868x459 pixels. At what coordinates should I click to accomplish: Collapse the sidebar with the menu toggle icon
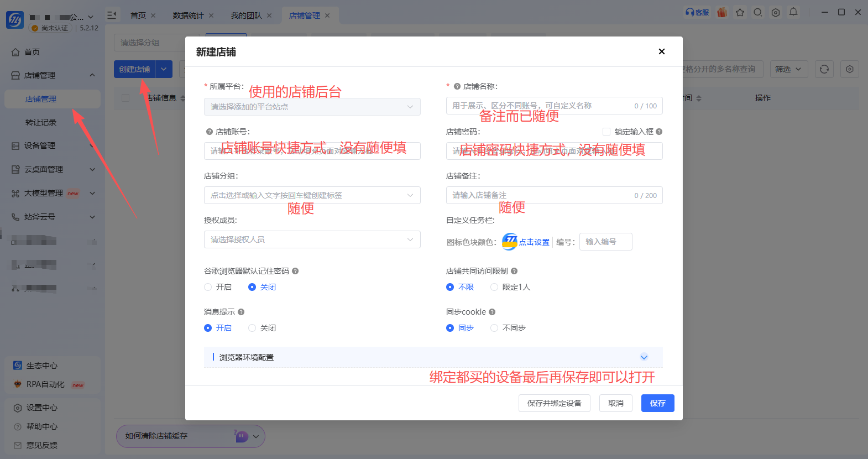pos(112,15)
